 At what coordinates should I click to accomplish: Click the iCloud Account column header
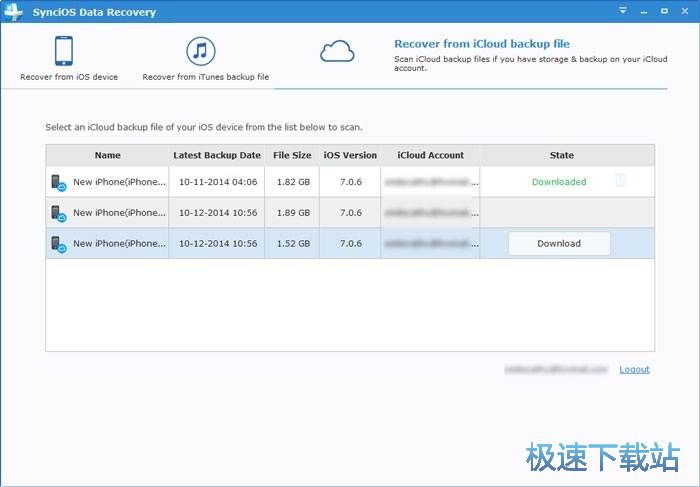(430, 155)
